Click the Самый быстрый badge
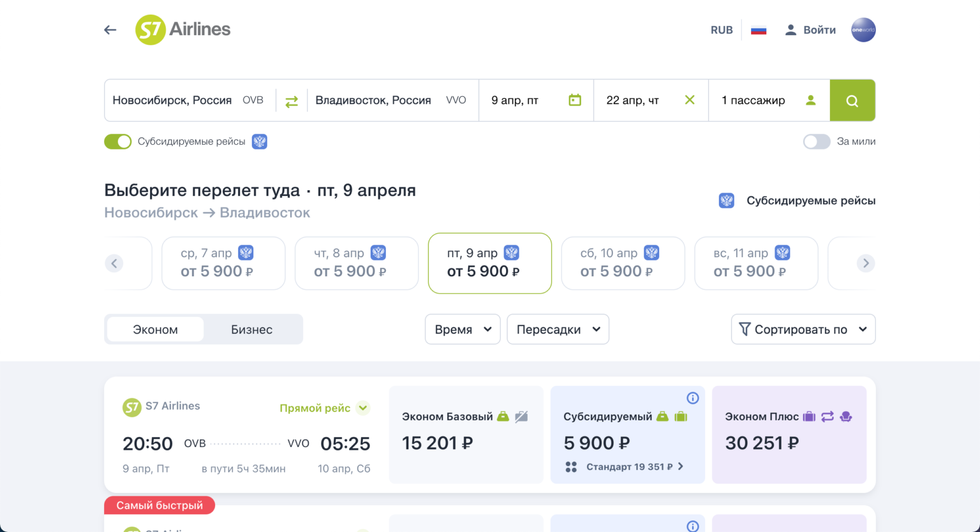Image resolution: width=980 pixels, height=532 pixels. click(160, 505)
